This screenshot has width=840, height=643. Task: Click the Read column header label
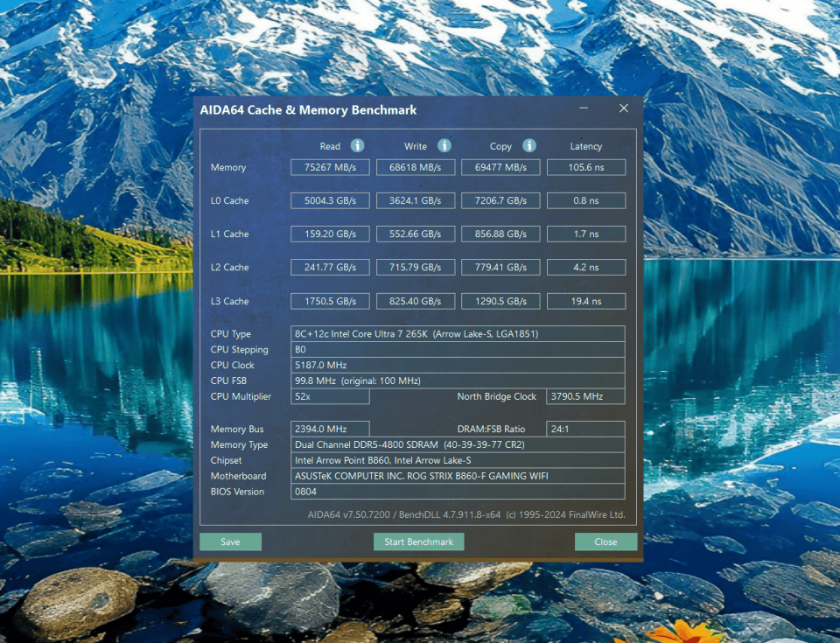[330, 146]
